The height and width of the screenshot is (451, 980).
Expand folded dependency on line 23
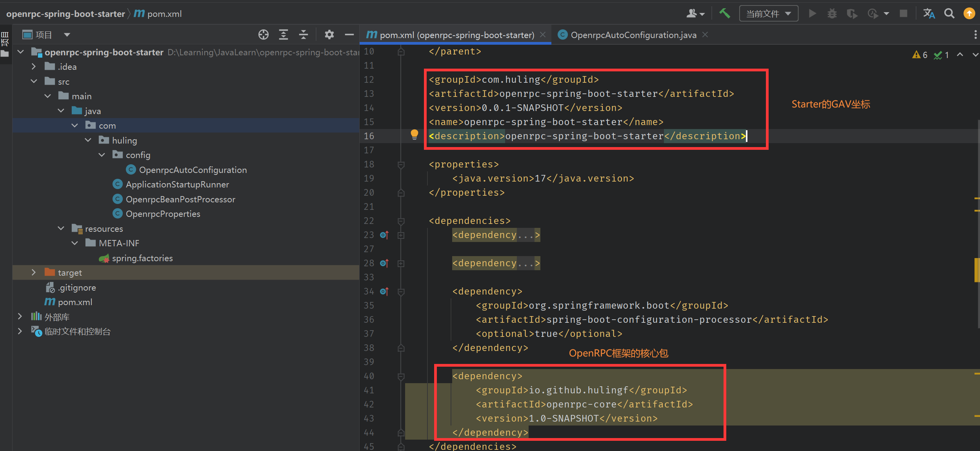pyautogui.click(x=401, y=235)
